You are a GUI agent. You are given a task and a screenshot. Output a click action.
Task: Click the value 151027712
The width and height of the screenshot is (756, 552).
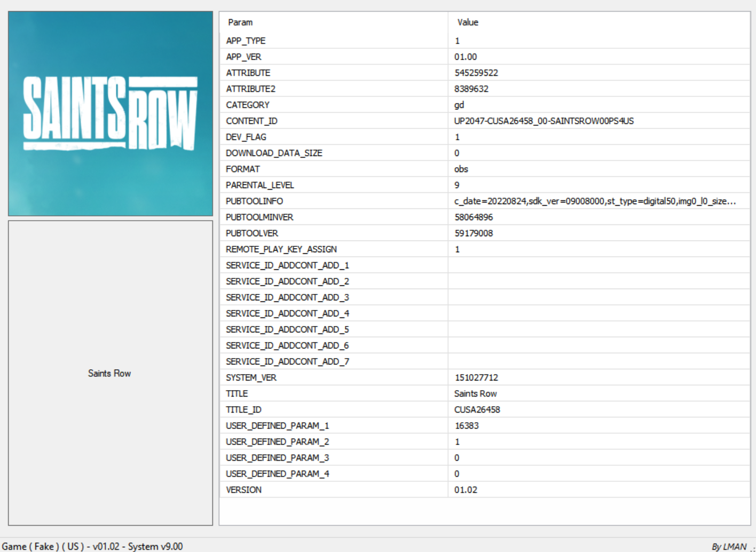pos(476,377)
